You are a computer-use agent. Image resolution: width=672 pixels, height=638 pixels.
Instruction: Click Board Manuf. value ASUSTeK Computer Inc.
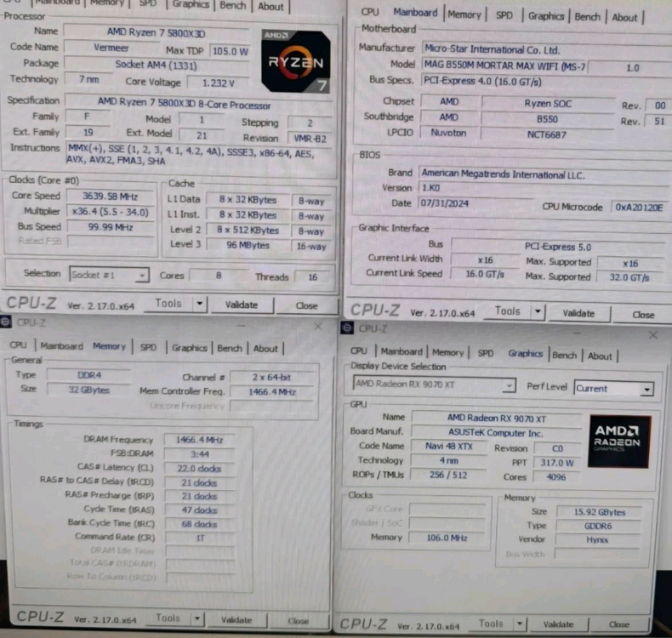[x=496, y=433]
